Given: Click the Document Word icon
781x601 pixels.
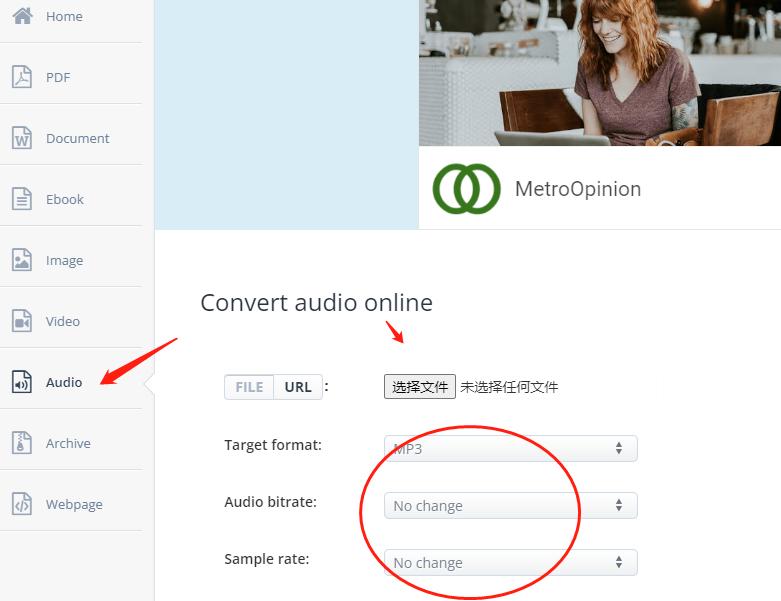Looking at the screenshot, I should [x=22, y=138].
